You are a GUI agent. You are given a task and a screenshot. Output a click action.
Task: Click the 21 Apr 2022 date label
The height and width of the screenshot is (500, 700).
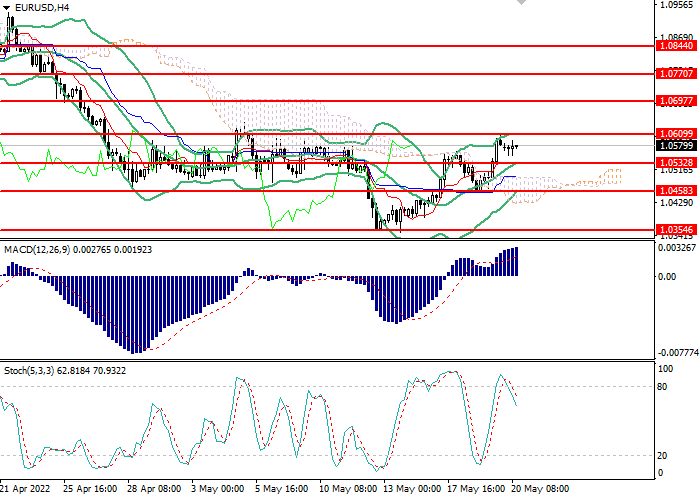[25, 488]
